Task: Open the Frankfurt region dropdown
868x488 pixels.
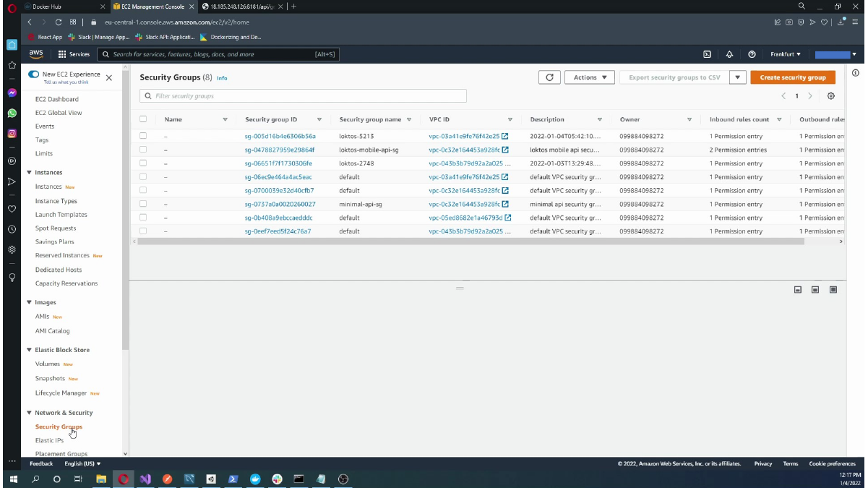Action: click(x=786, y=54)
